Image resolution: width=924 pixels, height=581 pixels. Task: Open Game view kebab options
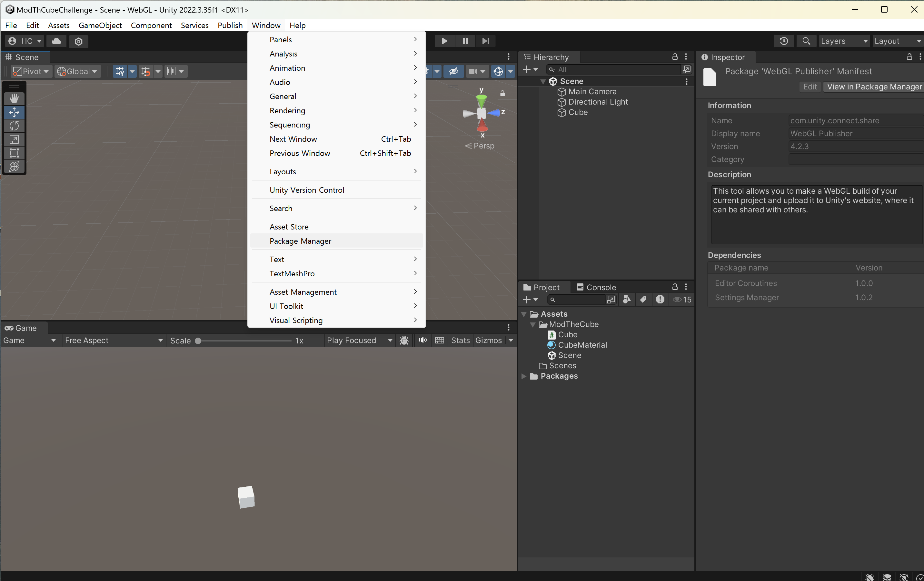508,328
